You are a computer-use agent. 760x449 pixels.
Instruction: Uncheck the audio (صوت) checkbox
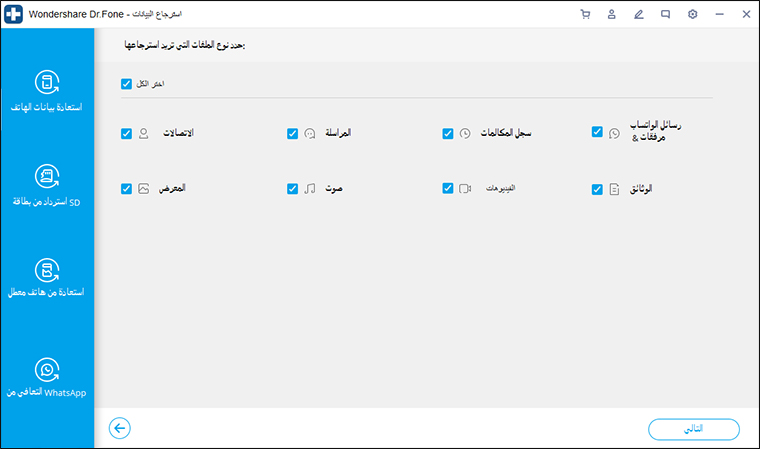pyautogui.click(x=292, y=189)
